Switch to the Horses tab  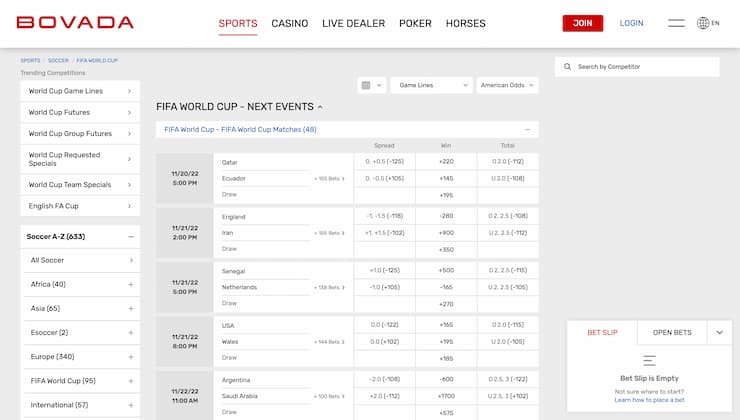click(465, 24)
